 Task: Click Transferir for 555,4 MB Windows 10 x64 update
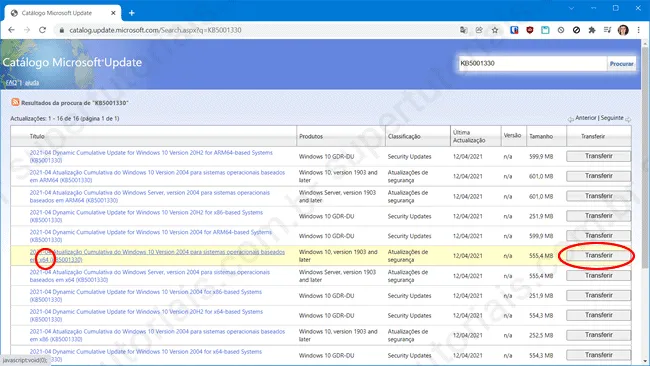pos(599,255)
